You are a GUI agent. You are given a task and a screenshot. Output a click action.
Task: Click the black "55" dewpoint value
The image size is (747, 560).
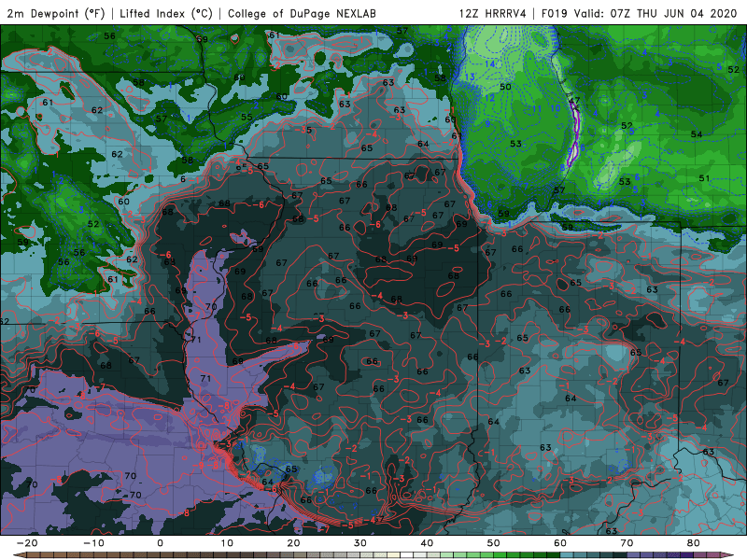tap(247, 118)
